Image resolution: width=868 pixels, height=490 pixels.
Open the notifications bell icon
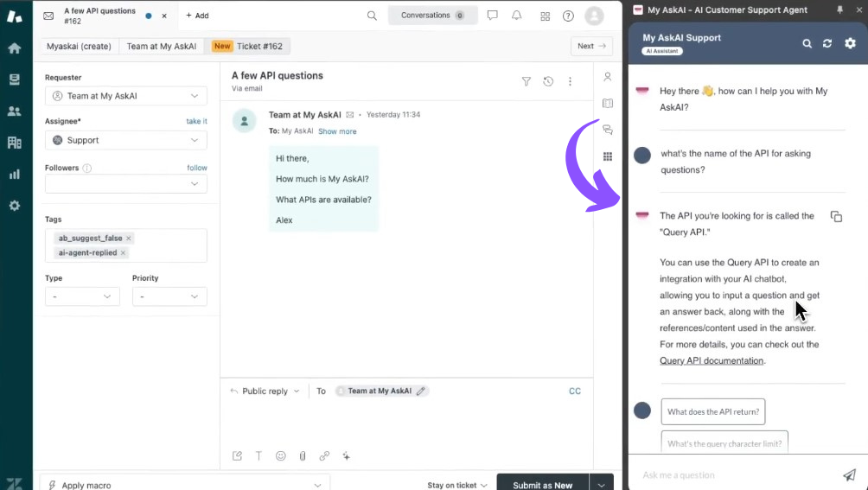click(517, 16)
